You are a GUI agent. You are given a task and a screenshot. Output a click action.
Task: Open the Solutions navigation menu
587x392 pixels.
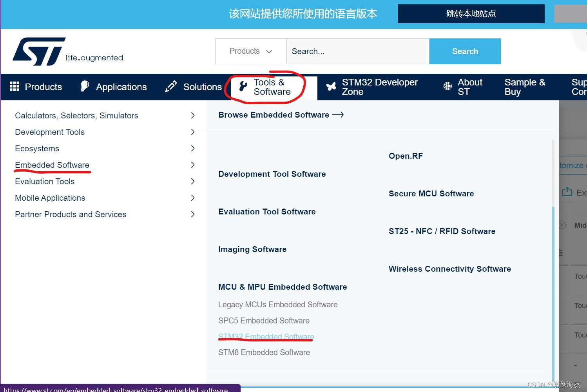(x=194, y=87)
